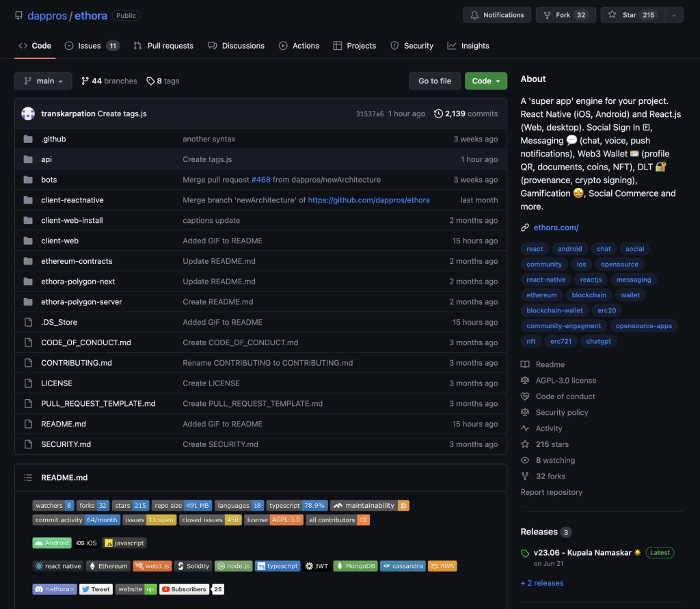Expand the green Code dropdown button
Image resolution: width=700 pixels, height=609 pixels.
(486, 81)
